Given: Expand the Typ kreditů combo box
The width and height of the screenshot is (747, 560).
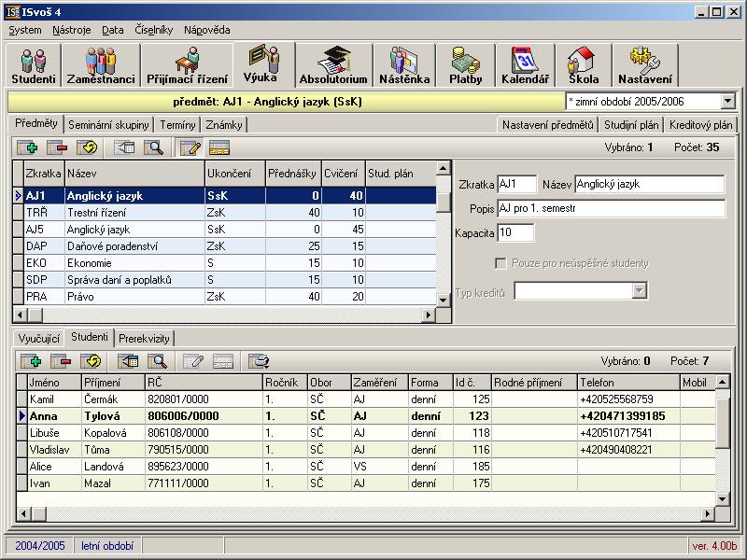Looking at the screenshot, I should [x=639, y=291].
